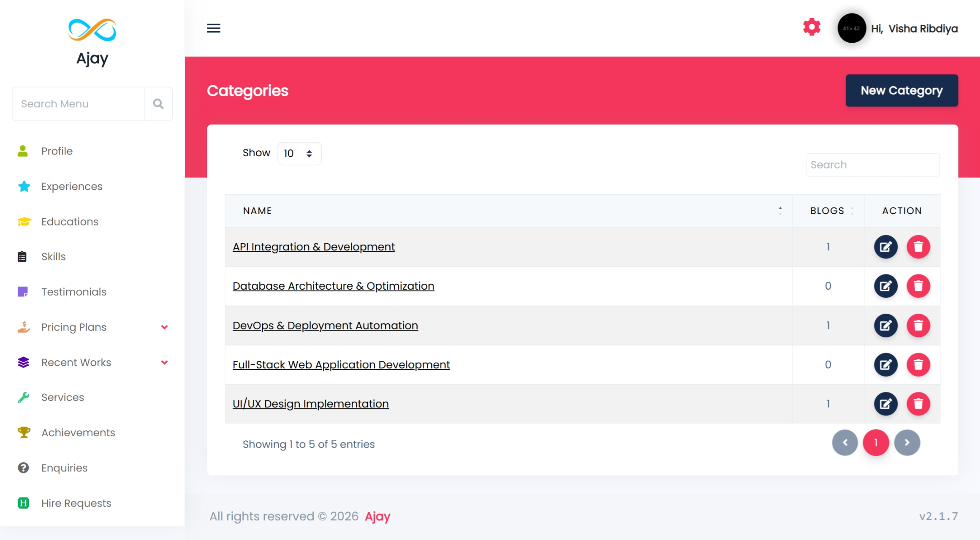The width and height of the screenshot is (980, 540).
Task: Go to the Hire Requests menu
Action: tap(76, 503)
